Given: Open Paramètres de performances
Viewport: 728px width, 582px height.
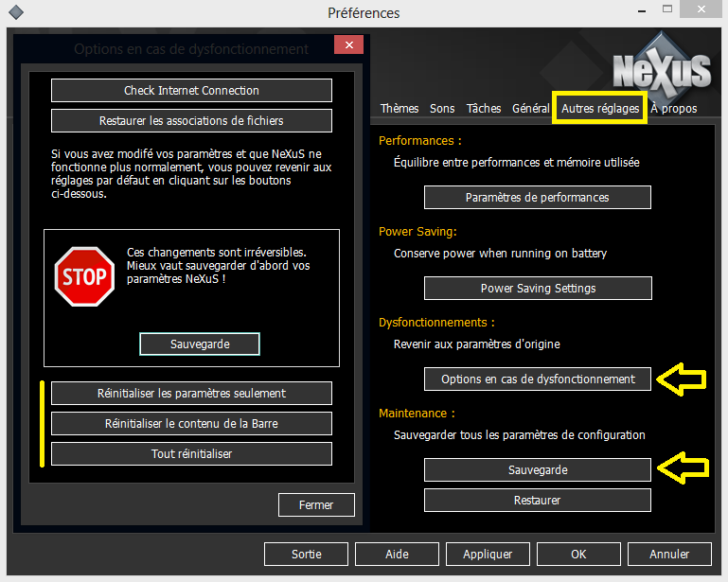Looking at the screenshot, I should [x=537, y=197].
